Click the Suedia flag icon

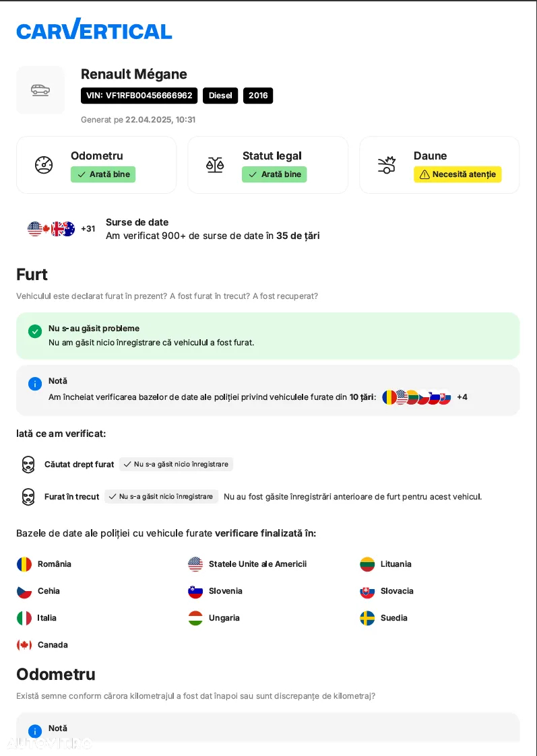(x=367, y=618)
